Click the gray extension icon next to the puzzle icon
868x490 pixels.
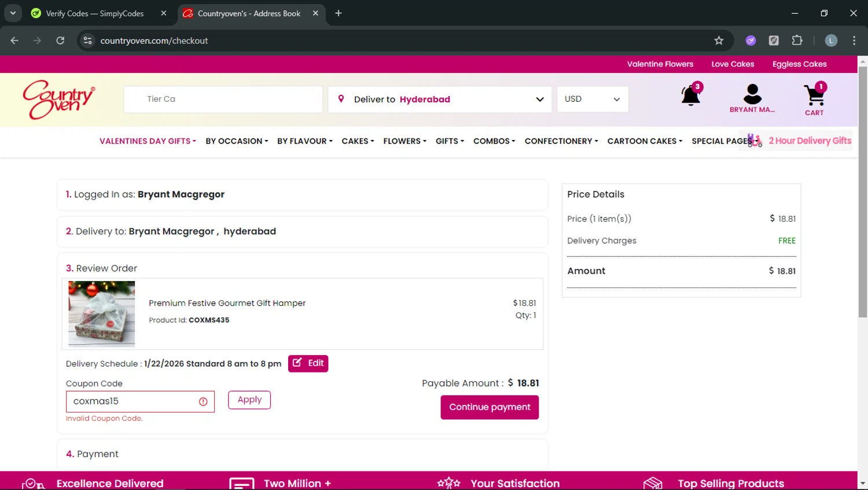(774, 40)
